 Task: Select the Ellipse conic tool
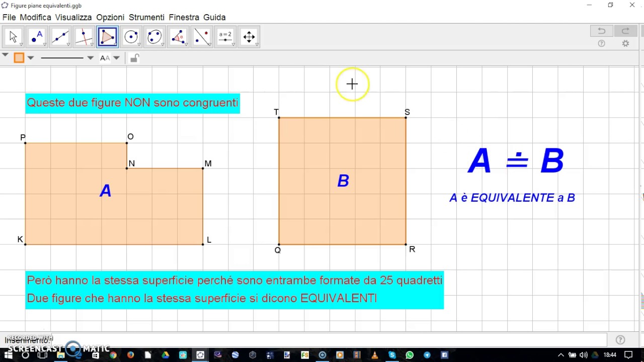(155, 37)
